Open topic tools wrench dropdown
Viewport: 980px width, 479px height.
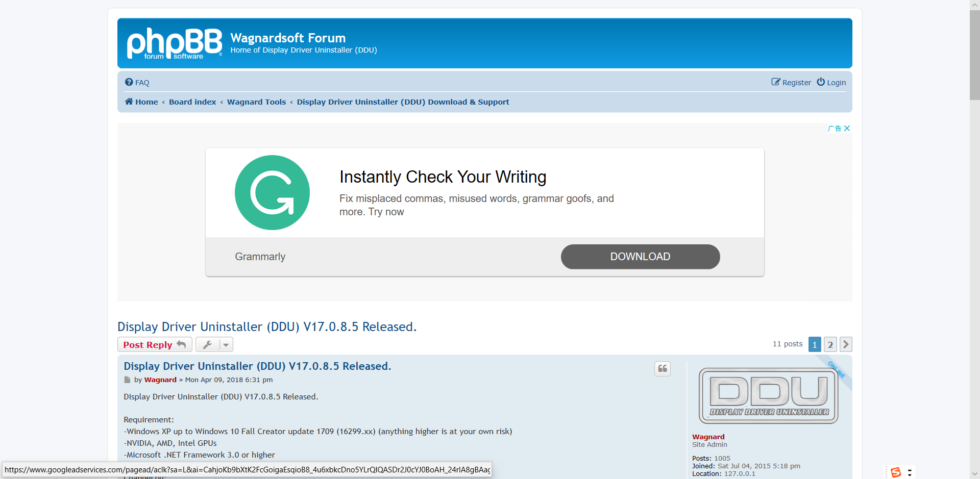[x=214, y=345]
